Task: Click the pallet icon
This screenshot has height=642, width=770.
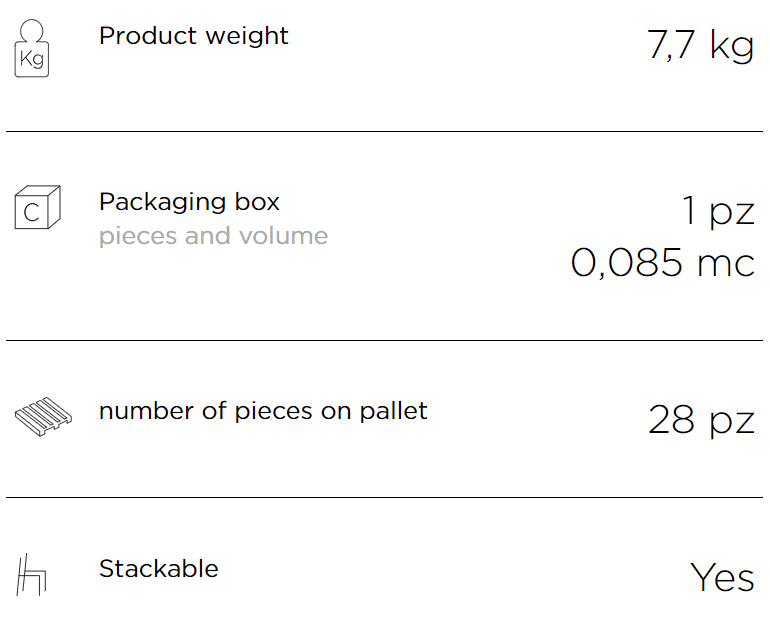Action: coord(43,417)
